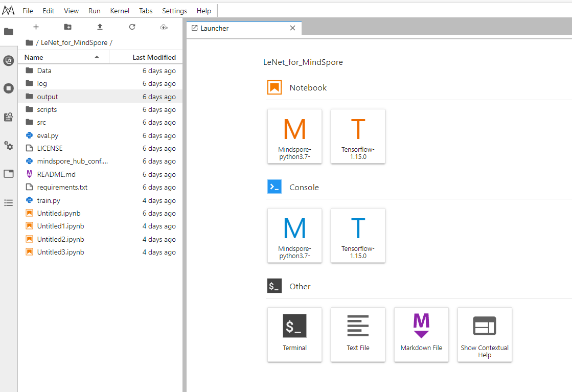
Task: Open the Help menu
Action: pyautogui.click(x=203, y=11)
